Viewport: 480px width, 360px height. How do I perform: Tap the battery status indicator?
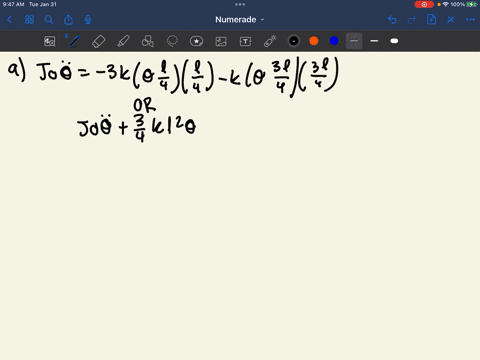pos(472,4)
